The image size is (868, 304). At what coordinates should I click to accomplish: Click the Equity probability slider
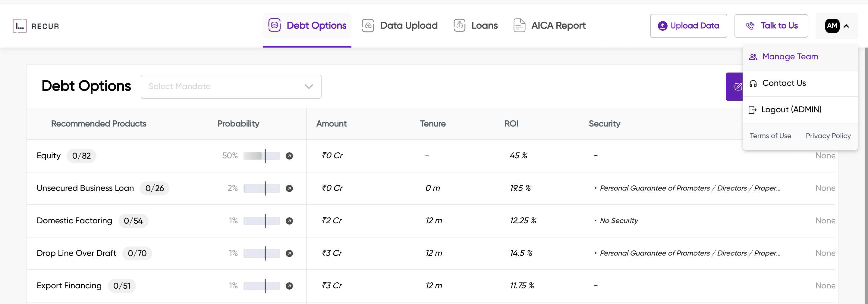coord(262,156)
